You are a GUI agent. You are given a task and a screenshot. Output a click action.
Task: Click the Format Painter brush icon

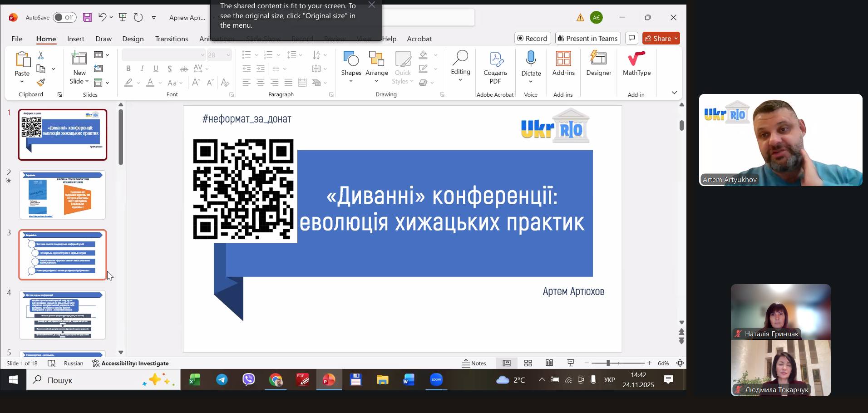41,82
